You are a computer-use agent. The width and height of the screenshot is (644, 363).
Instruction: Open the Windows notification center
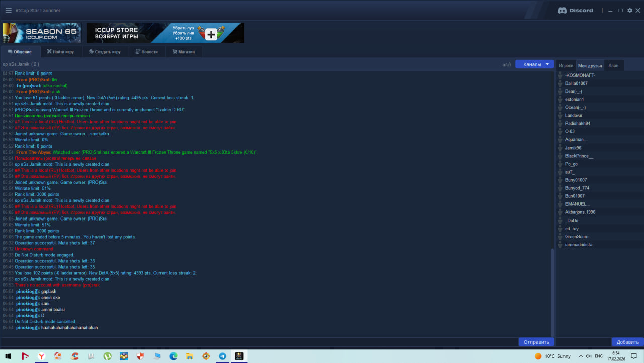[x=634, y=356]
